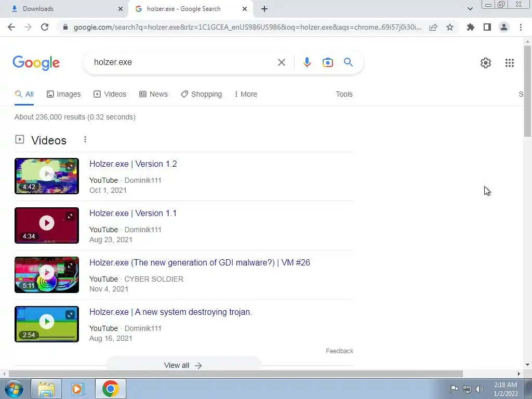View site information lock icon
The width and height of the screenshot is (532, 399).
65,27
